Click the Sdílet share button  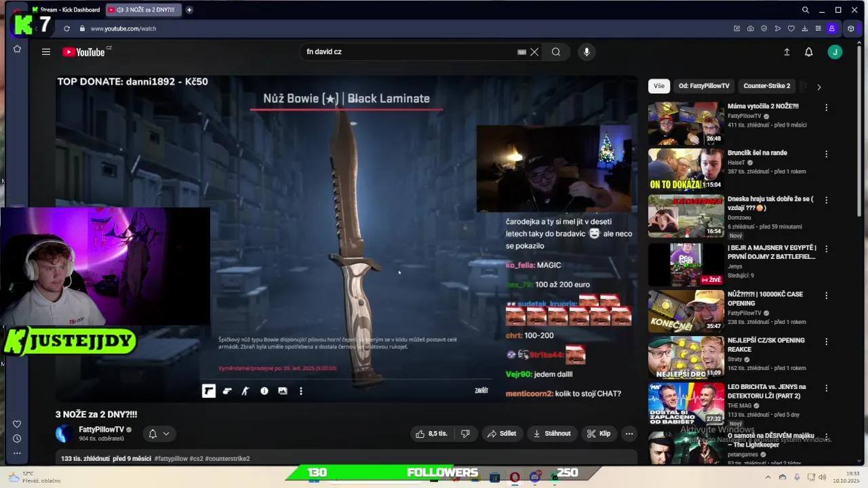coord(502,434)
